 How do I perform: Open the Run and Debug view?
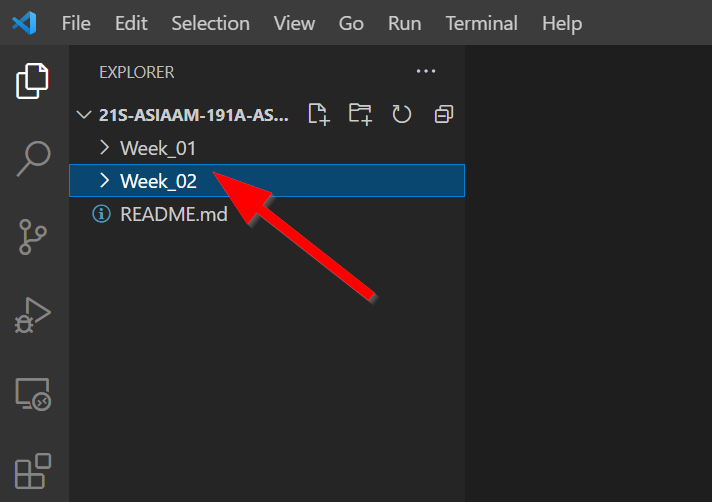(x=33, y=315)
